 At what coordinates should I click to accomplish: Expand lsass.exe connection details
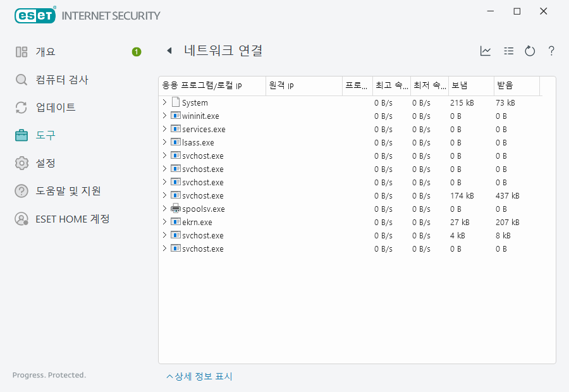(x=165, y=142)
